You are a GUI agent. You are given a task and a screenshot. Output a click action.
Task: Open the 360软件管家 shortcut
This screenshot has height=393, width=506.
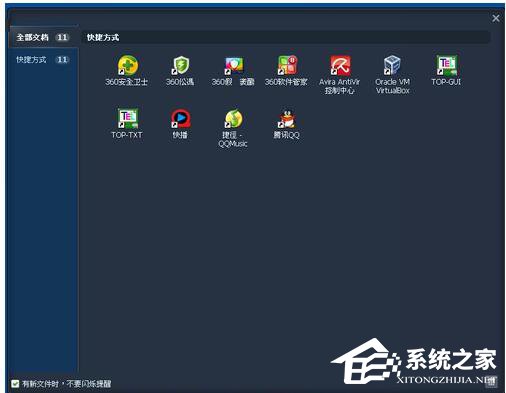pos(287,65)
